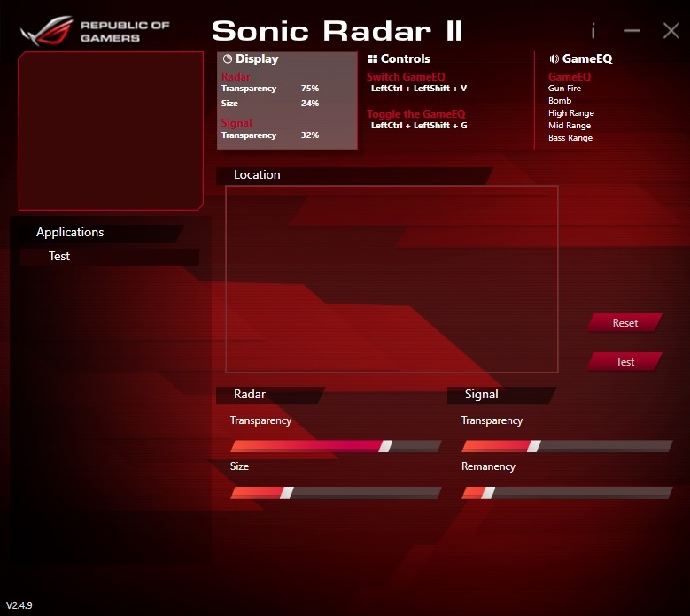Minimize the Sonic Radar II window
This screenshot has width=690, height=616.
[x=632, y=31]
